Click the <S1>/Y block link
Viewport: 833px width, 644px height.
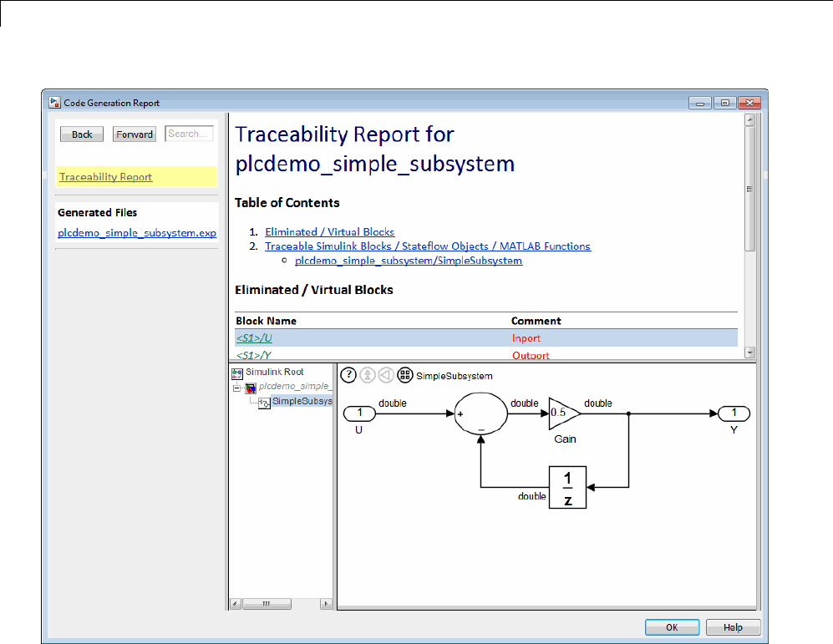pos(254,355)
